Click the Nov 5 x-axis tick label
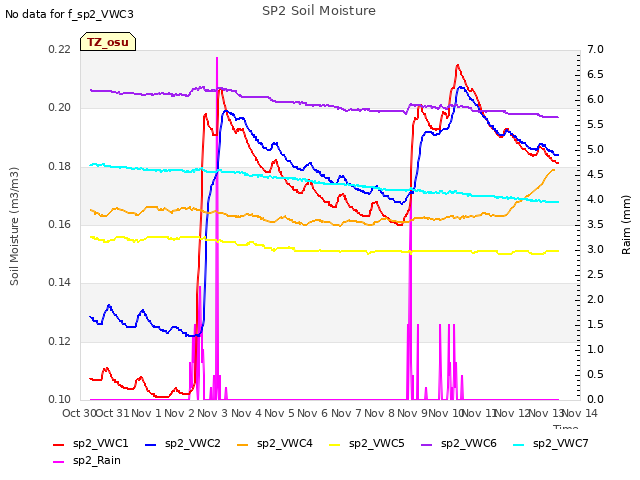Image resolution: width=640 pixels, height=480 pixels. 279,413
